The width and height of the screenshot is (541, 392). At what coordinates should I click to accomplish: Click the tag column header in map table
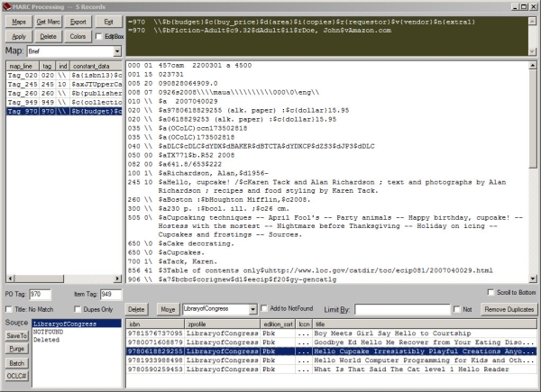[48, 66]
